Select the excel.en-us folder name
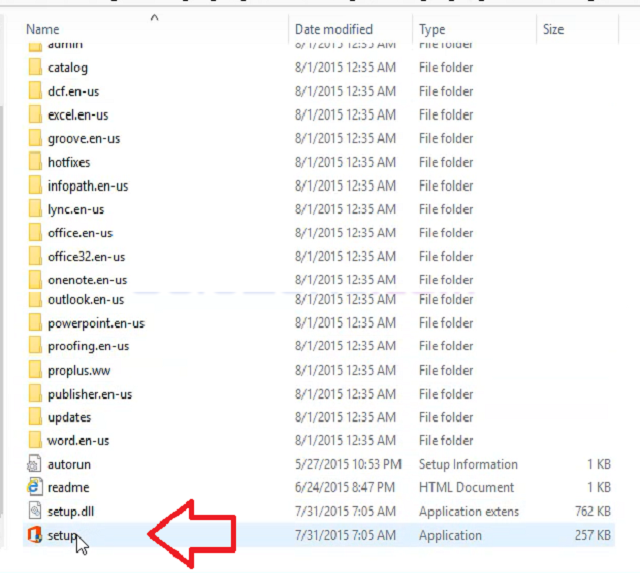Image resolution: width=640 pixels, height=573 pixels. 78,115
